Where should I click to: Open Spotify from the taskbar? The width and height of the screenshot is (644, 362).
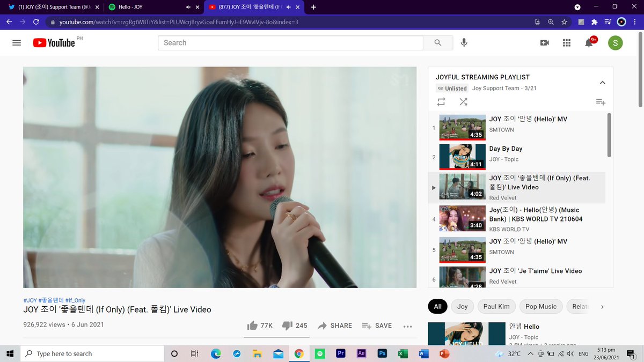319,353
